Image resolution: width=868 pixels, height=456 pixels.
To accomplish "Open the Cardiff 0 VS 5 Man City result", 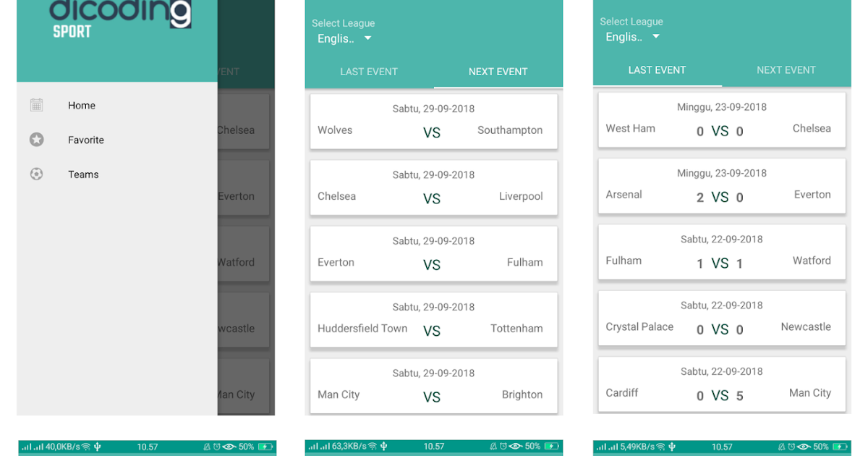I will (x=722, y=384).
